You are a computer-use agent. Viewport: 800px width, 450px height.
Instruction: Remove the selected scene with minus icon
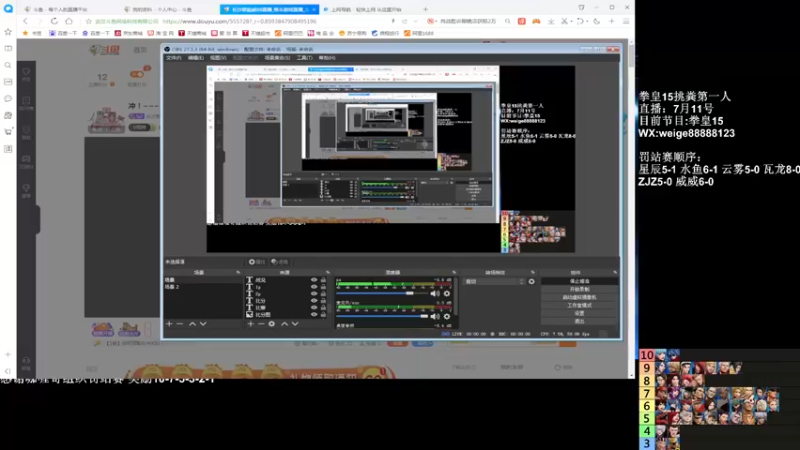pyautogui.click(x=180, y=324)
